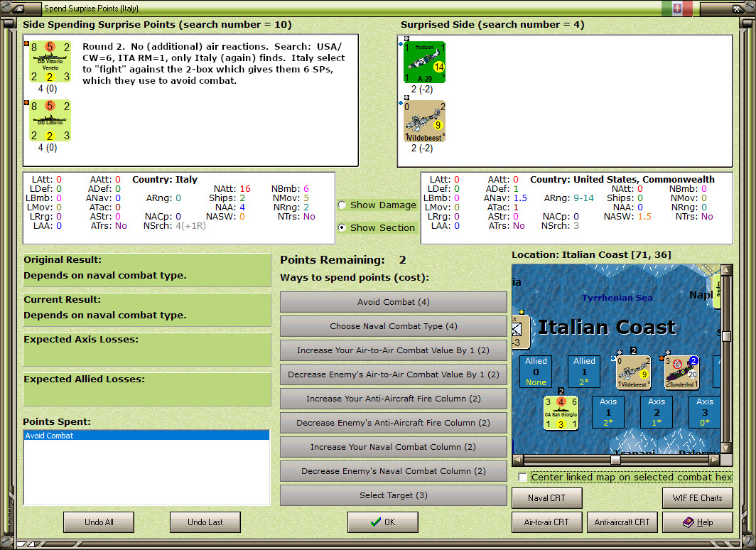Image resolution: width=756 pixels, height=550 pixels.
Task: Click the title bar system menu icon
Action: point(18,9)
